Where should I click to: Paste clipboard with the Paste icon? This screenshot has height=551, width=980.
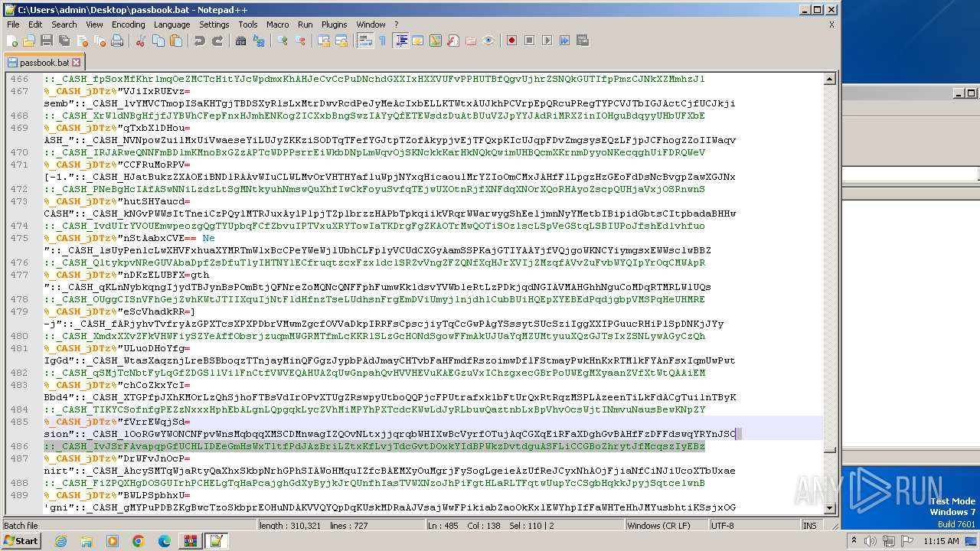click(176, 41)
